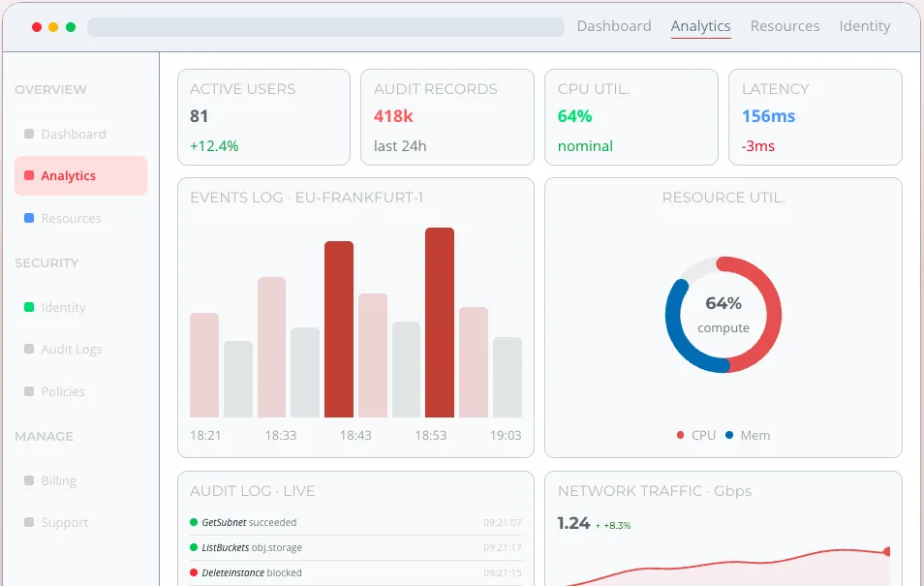
Task: Open Billing in the sidebar
Action: coord(80,480)
